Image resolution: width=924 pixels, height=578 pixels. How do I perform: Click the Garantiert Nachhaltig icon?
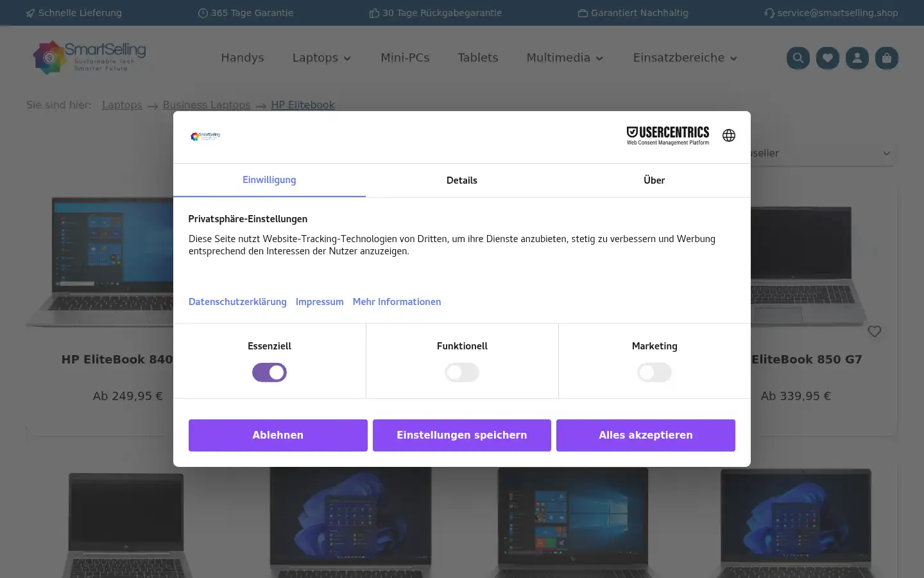coord(583,13)
